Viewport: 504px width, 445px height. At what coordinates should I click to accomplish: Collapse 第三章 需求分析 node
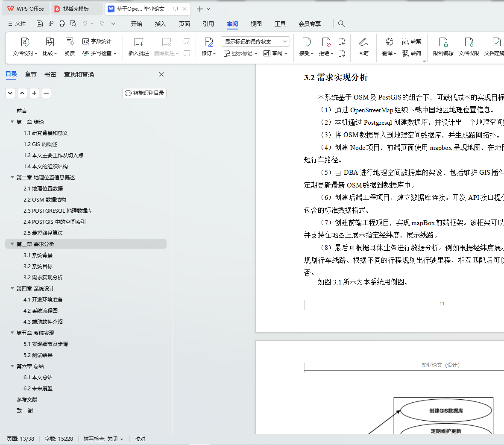[12, 244]
